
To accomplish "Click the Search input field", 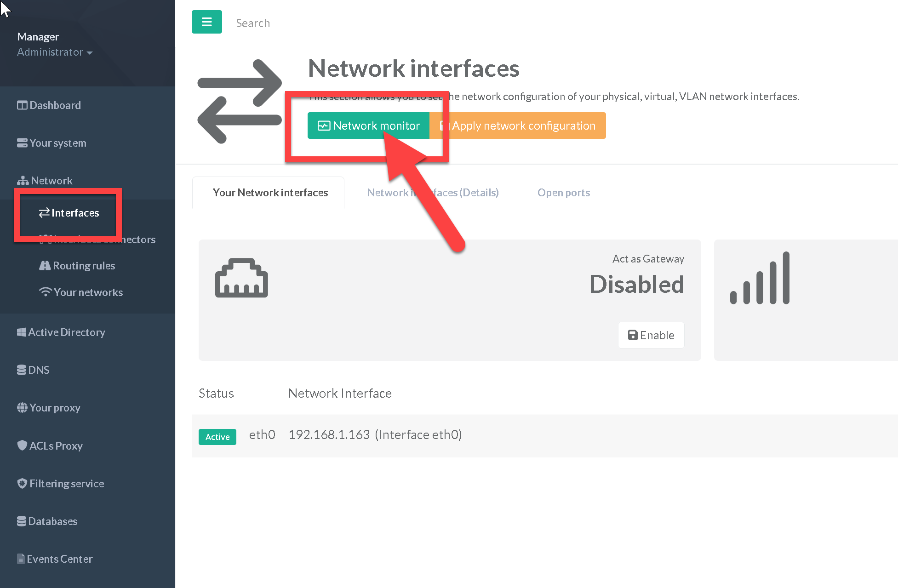I will coord(252,23).
